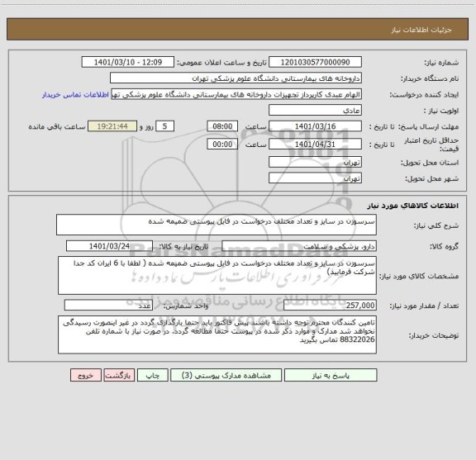Image resolution: width=476 pixels, height=460 pixels.
Task: Click the استان محل تحویل label
Action: (x=430, y=163)
